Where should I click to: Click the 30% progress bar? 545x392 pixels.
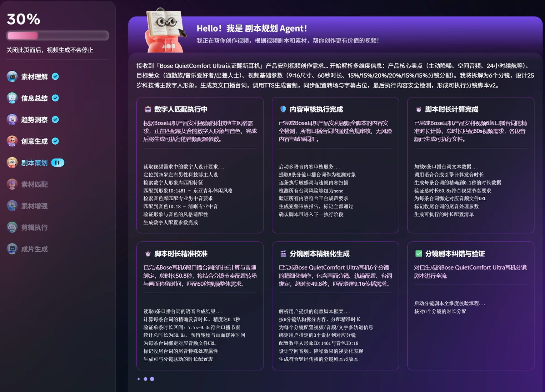(57, 35)
